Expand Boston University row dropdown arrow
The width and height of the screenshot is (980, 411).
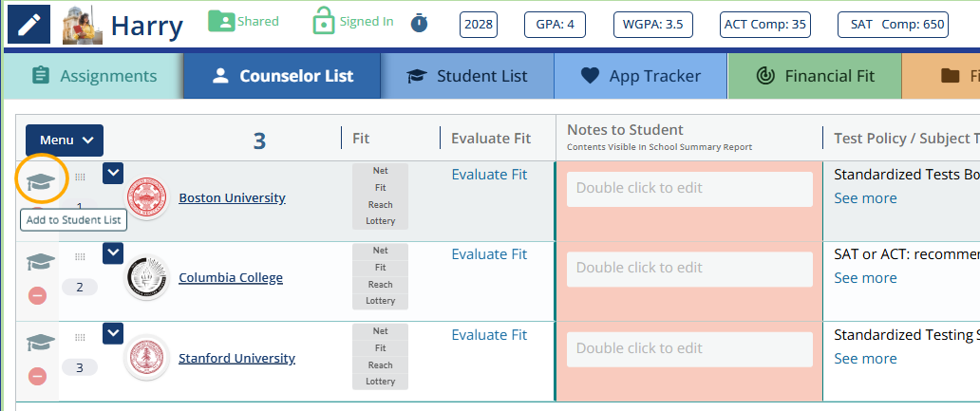113,173
